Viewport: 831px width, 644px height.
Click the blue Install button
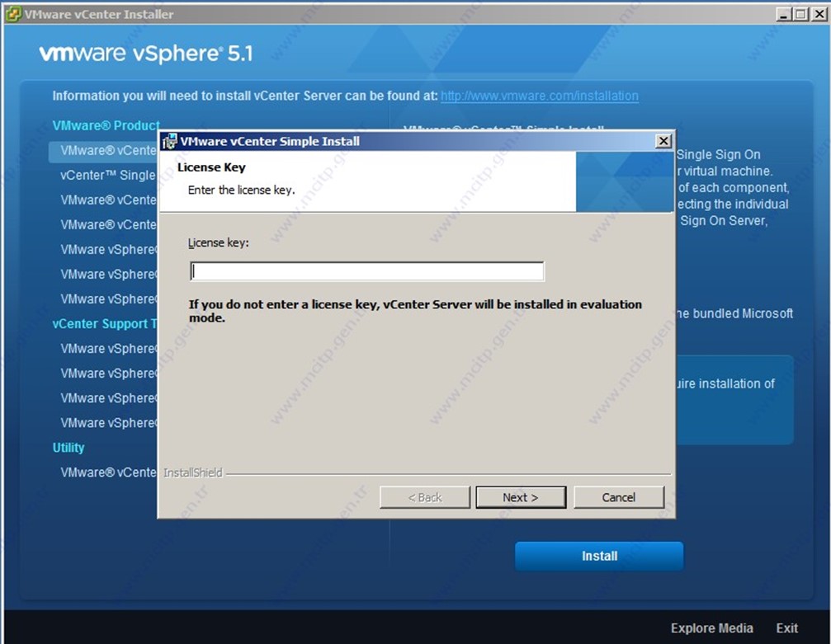coord(599,556)
